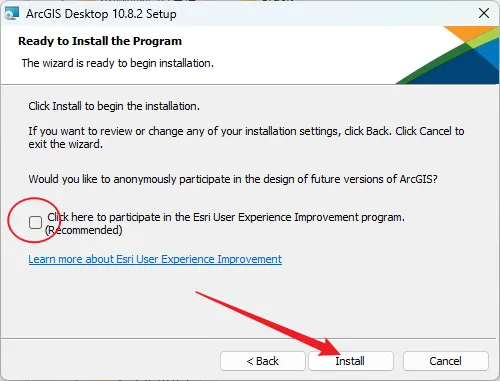Screen dimensions: 500x381
Task: Start installation with the Install button
Action: [351, 361]
